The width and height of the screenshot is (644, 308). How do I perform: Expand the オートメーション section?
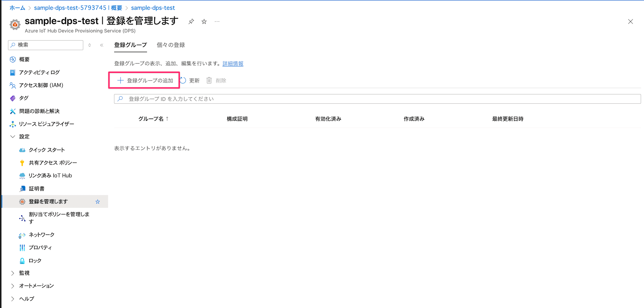(x=13, y=286)
